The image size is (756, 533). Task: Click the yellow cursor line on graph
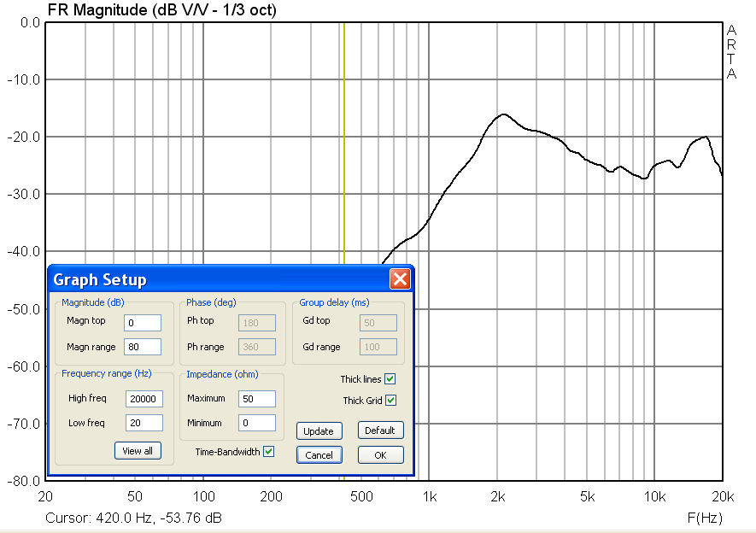(x=344, y=144)
